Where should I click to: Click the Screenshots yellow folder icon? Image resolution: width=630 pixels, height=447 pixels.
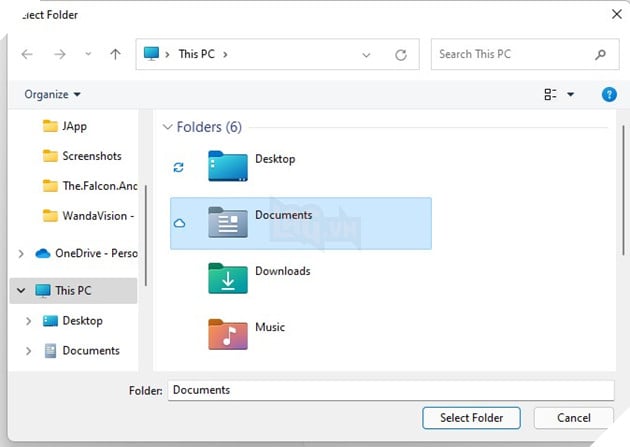tap(50, 156)
